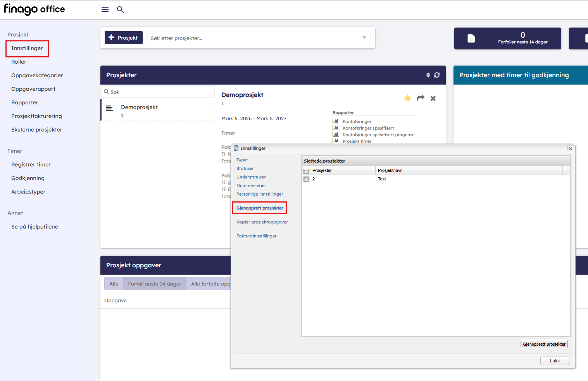
Task: Click the share arrow icon on Demoprosjekt
Action: [x=421, y=98]
